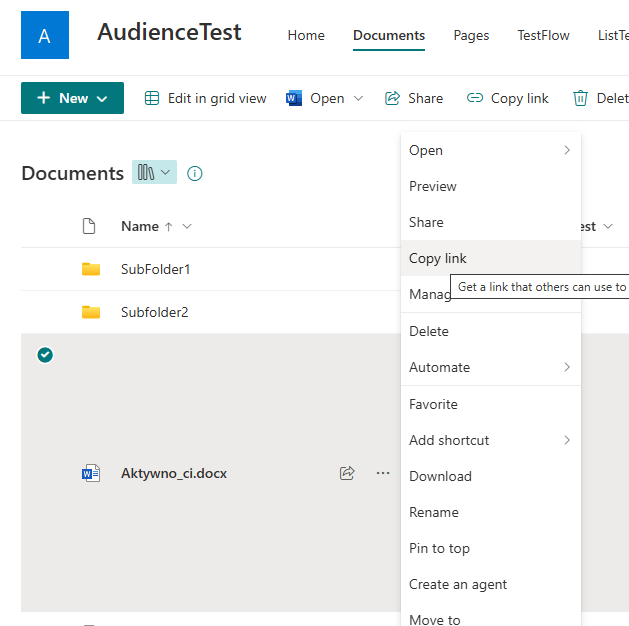Switch to the Pages navigation tab
This screenshot has width=629, height=626.
tap(471, 35)
